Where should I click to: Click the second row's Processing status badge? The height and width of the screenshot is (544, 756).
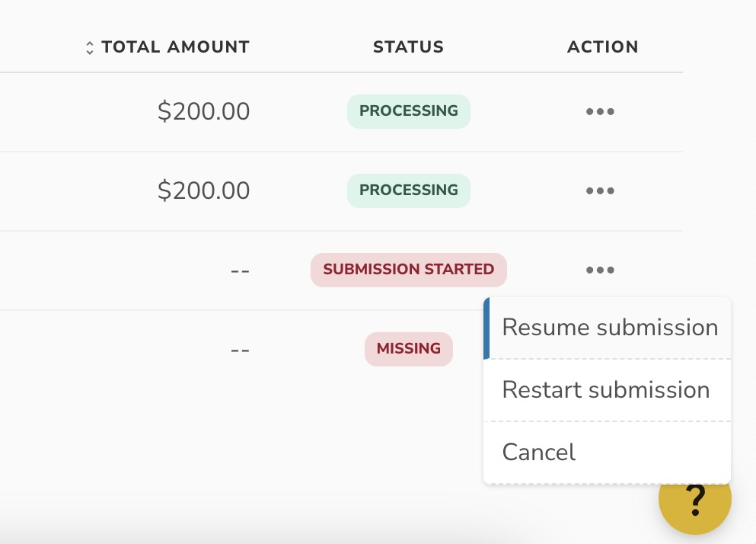(x=409, y=190)
